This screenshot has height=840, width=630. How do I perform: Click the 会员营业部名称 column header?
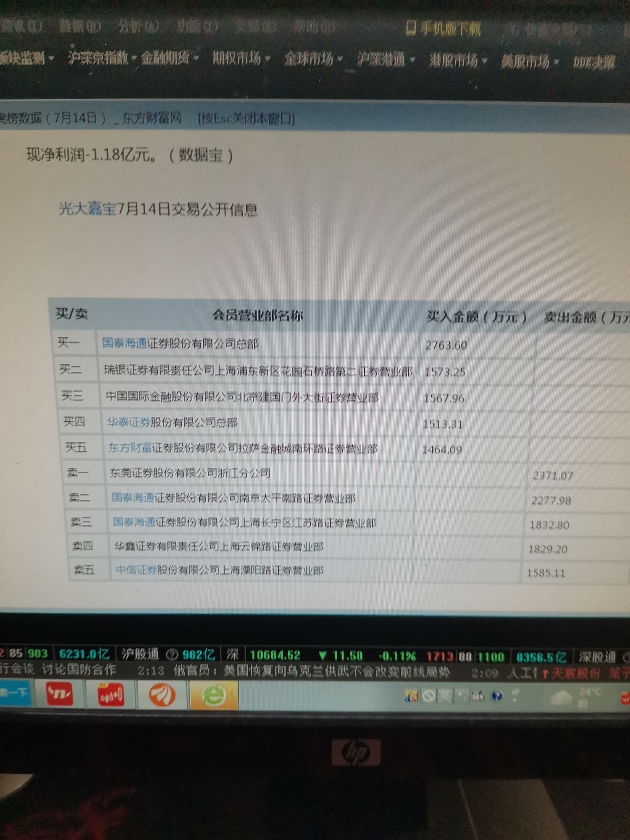click(x=257, y=315)
